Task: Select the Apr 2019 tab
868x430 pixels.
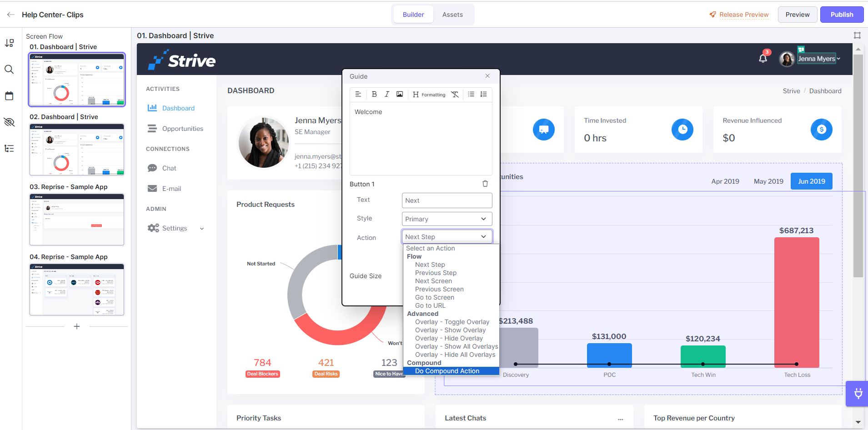Action: [725, 181]
